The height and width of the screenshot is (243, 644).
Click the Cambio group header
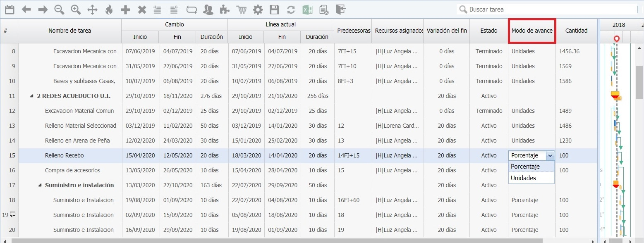pyautogui.click(x=175, y=24)
